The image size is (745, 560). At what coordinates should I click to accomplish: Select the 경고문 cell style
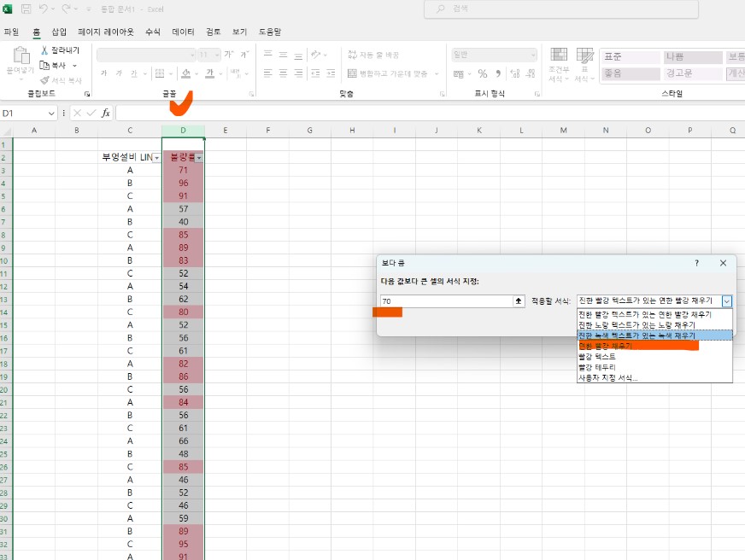694,74
